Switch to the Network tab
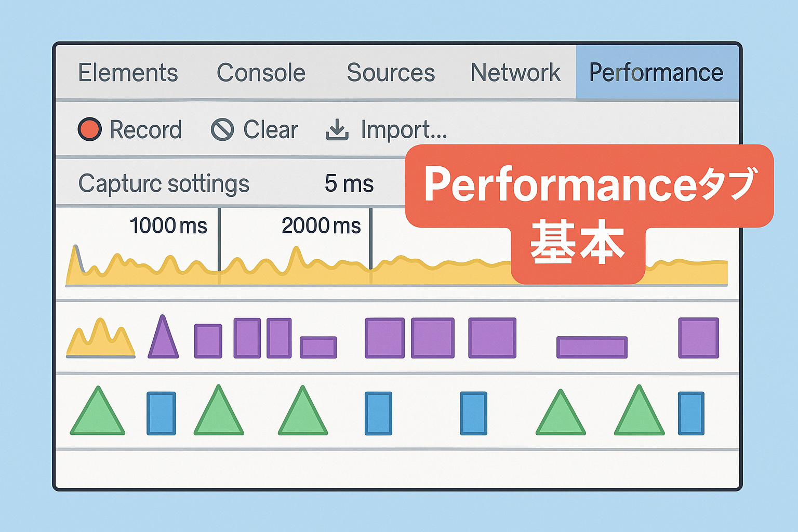The width and height of the screenshot is (798, 532). pos(515,73)
